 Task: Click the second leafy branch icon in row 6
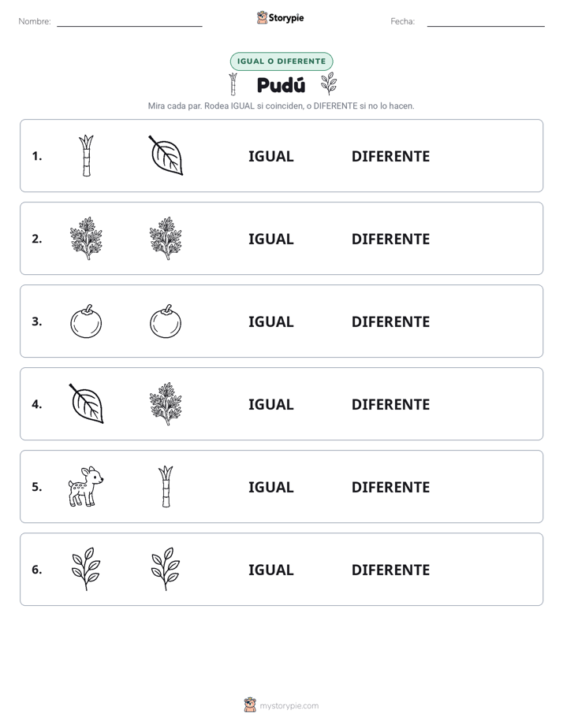coord(166,569)
